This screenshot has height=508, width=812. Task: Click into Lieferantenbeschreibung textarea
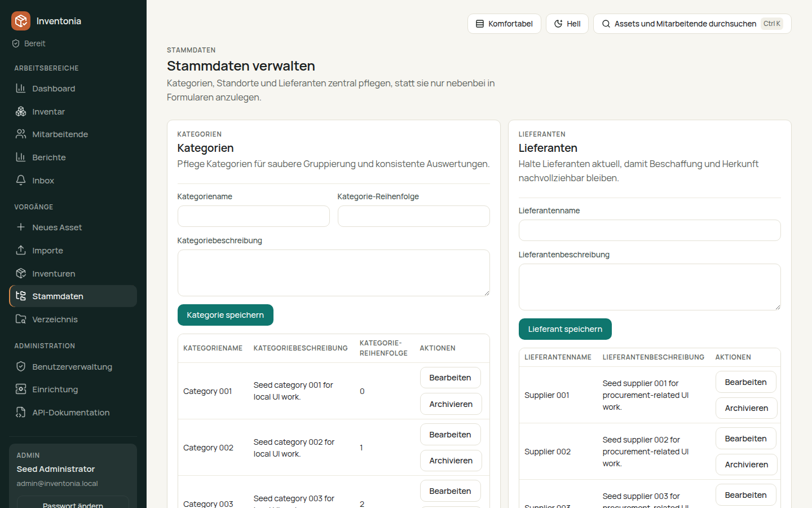click(x=650, y=287)
